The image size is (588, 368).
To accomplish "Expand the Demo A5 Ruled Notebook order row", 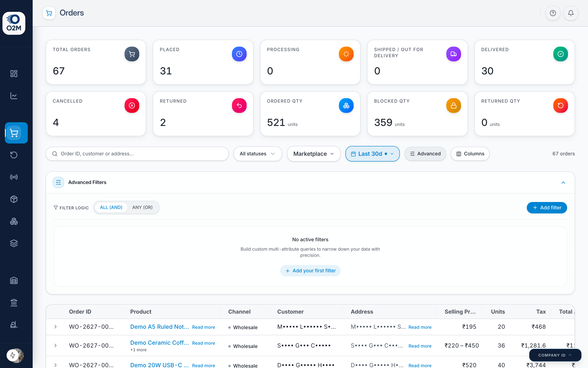I will (x=55, y=327).
